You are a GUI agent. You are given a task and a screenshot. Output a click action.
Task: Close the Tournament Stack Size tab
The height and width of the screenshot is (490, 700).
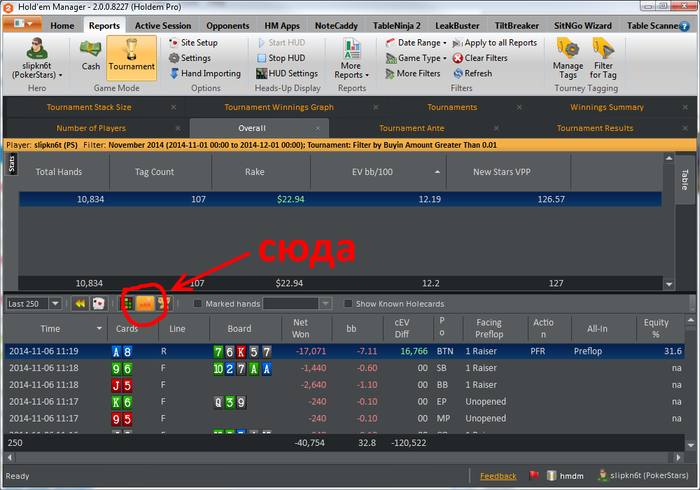(174, 108)
